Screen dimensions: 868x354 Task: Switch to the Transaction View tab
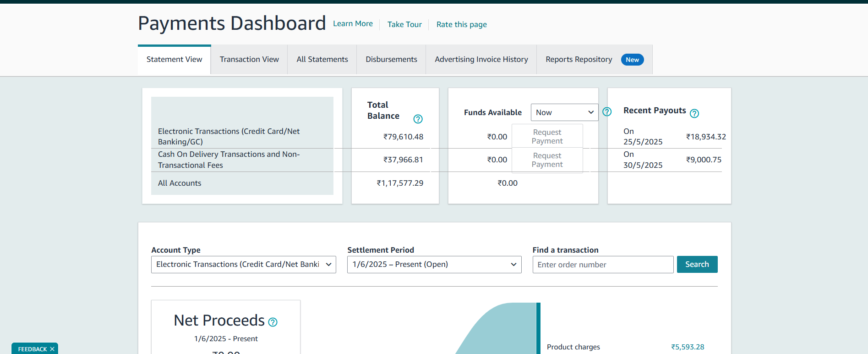point(249,60)
